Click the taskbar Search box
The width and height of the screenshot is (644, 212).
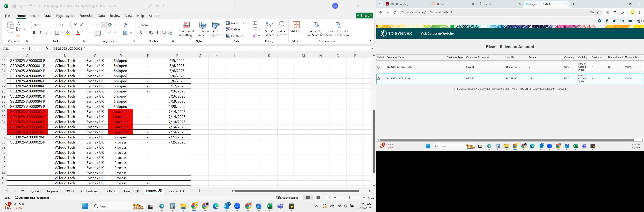tap(118, 206)
